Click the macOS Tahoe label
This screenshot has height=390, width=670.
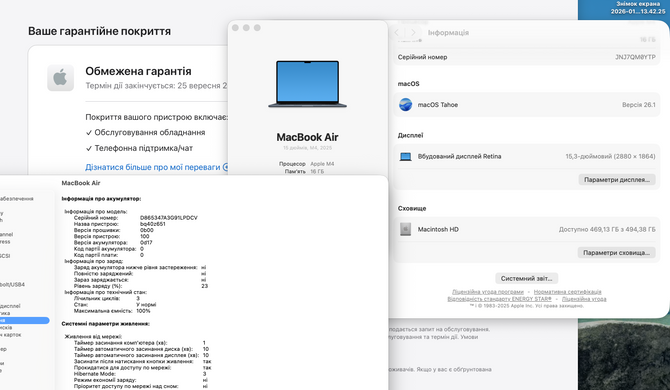tap(438, 105)
